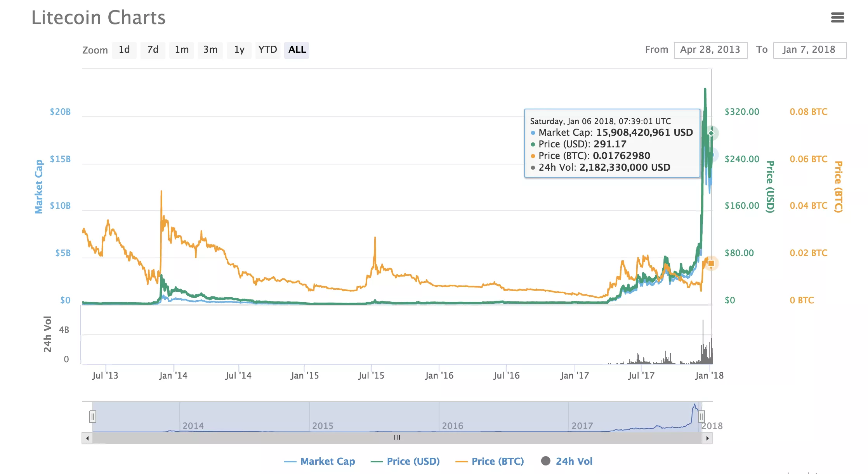Set zoom to YTD
The height and width of the screenshot is (474, 868).
coord(268,50)
